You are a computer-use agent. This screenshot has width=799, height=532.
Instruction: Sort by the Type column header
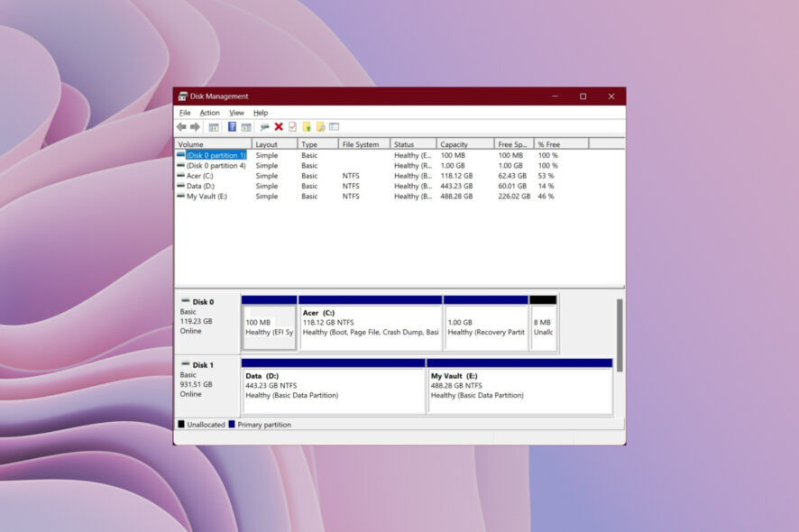[x=317, y=144]
